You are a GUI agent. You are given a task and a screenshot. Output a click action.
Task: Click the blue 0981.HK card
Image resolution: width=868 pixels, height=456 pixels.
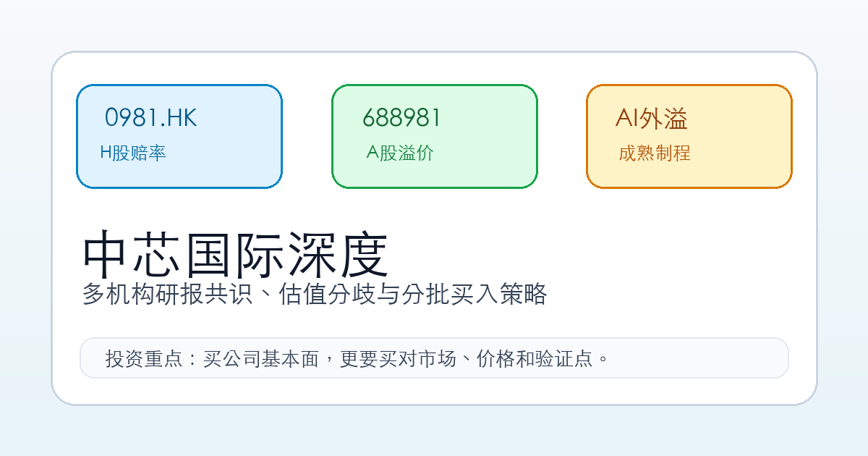point(179,136)
